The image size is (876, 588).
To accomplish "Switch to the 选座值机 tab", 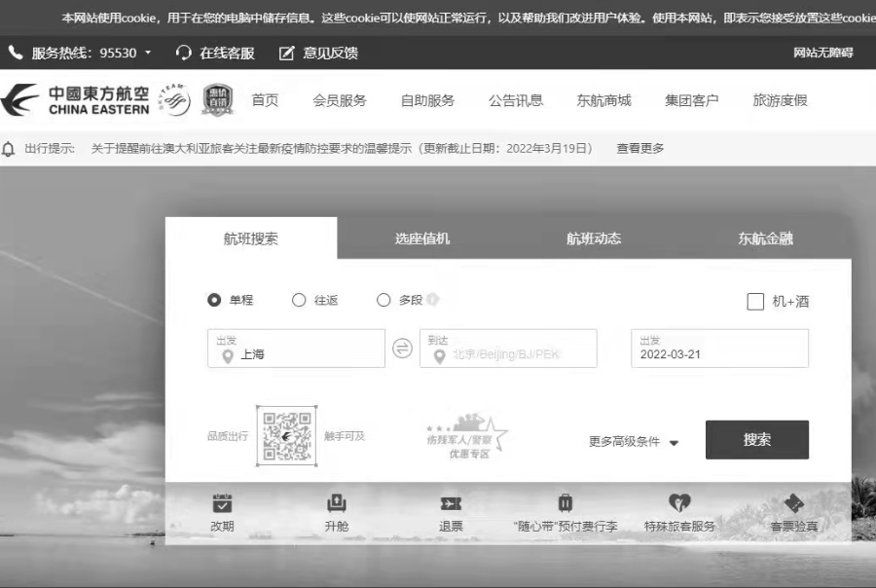I will pyautogui.click(x=422, y=239).
